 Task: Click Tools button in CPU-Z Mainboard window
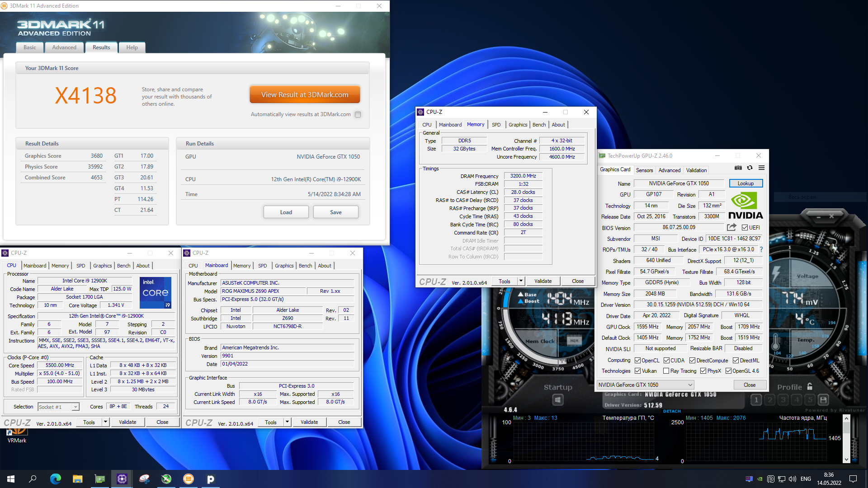tap(271, 422)
